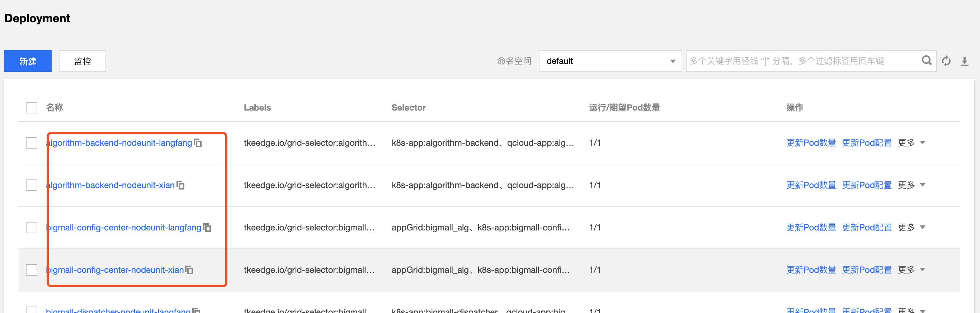Expand 更多 for bigmall-config-center-nodeunit-langfang
This screenshot has height=313, width=980.
click(x=911, y=227)
